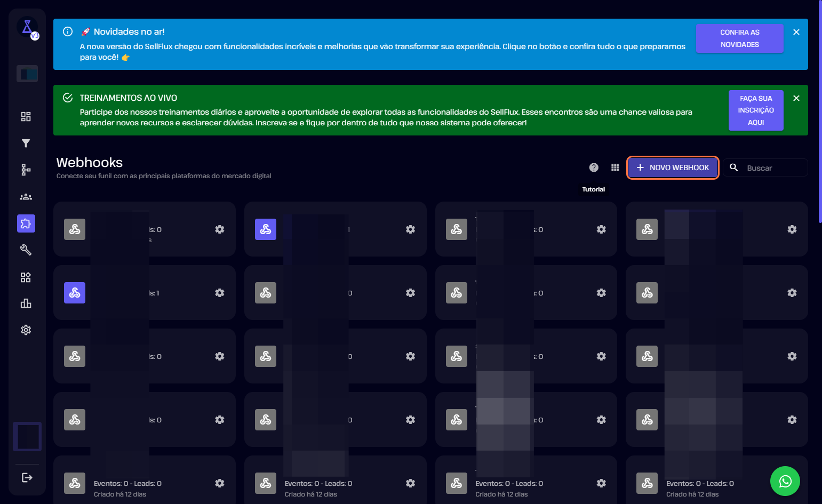Screen dimensions: 822x504
Task: Open the dashboard grid icon in the sidebar
Action: tap(26, 117)
